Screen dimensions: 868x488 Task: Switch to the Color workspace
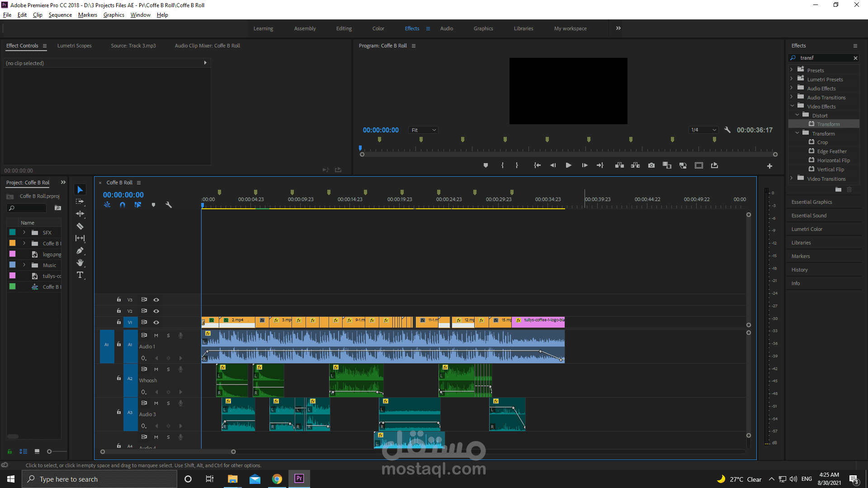coord(378,28)
